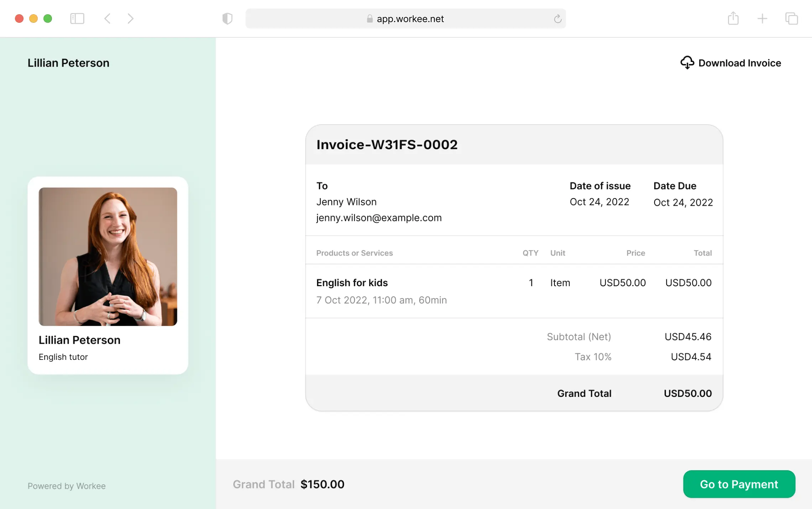
Task: Click Go to Payment button
Action: click(x=739, y=484)
